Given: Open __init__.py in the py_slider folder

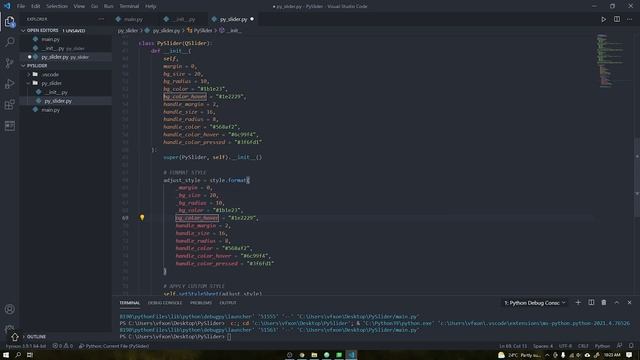Looking at the screenshot, I should pyautogui.click(x=56, y=92).
